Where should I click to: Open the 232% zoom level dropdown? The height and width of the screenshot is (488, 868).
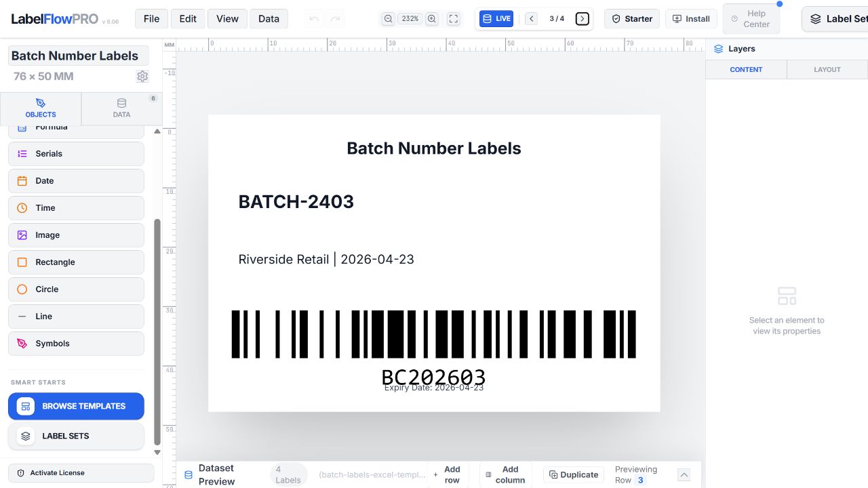coord(410,19)
